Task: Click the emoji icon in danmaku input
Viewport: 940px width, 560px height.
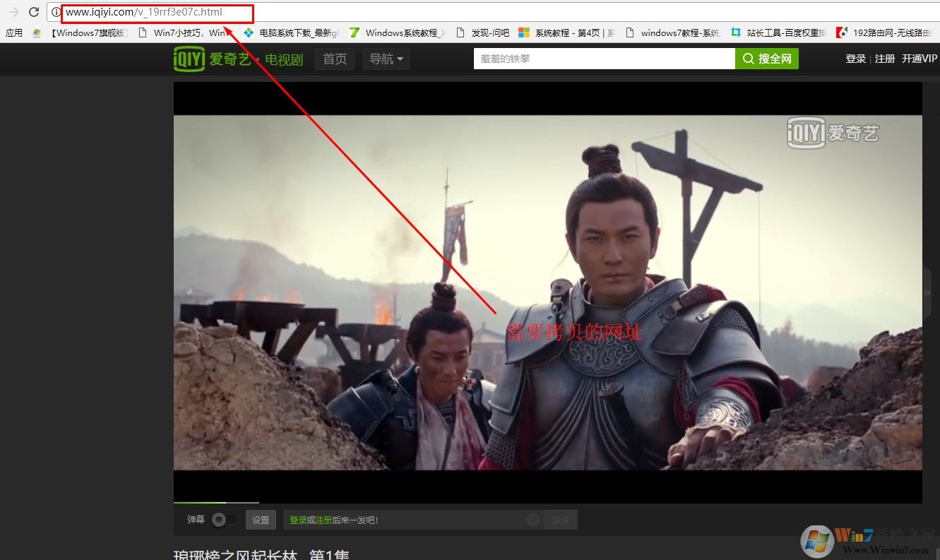Action: (x=533, y=520)
